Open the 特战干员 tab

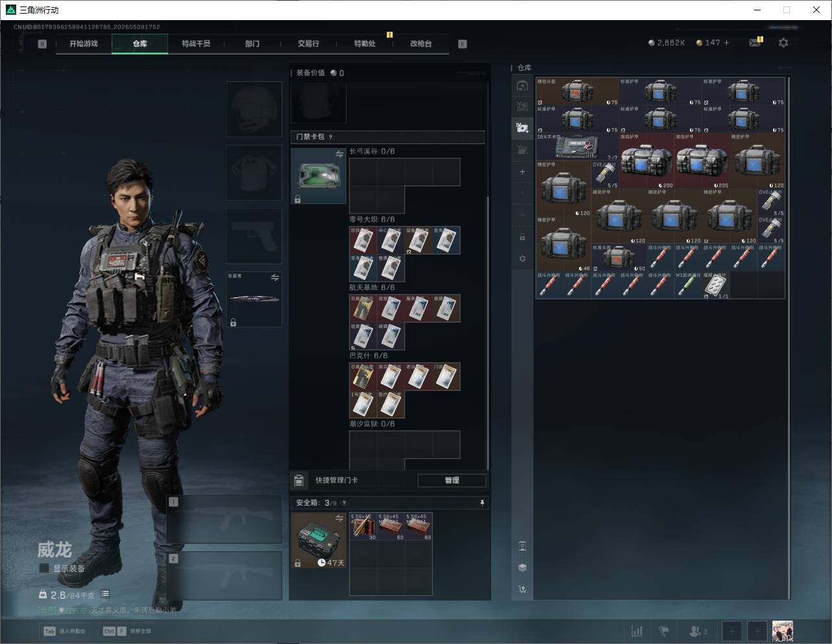coord(196,43)
